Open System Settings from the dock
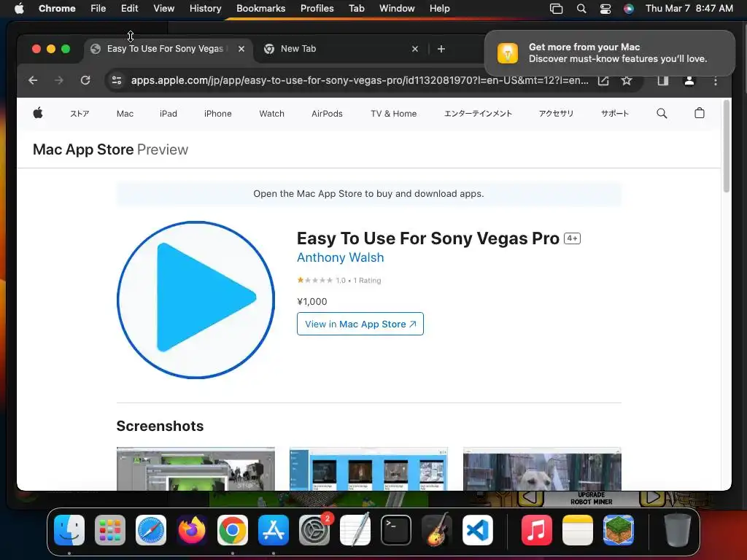 point(314,530)
